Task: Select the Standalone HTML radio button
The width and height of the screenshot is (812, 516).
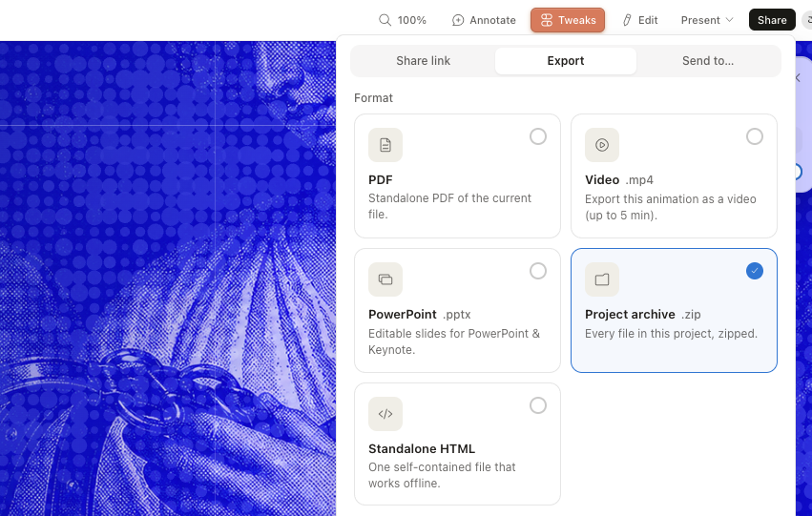Action: 538,405
